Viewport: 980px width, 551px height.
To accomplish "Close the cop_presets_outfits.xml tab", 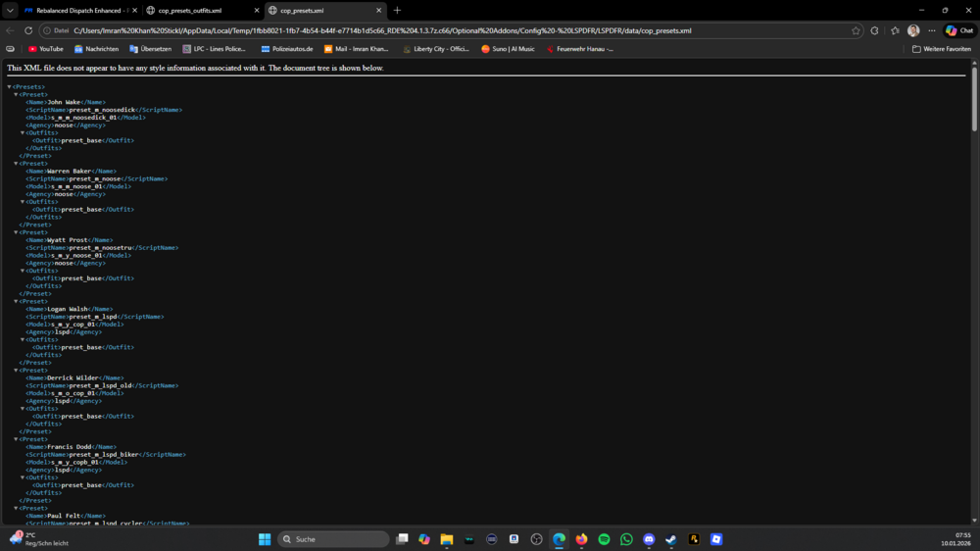I will click(256, 11).
